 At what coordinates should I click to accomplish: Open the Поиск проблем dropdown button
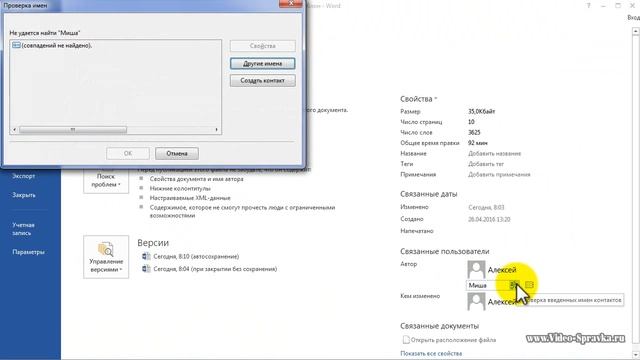[106, 180]
